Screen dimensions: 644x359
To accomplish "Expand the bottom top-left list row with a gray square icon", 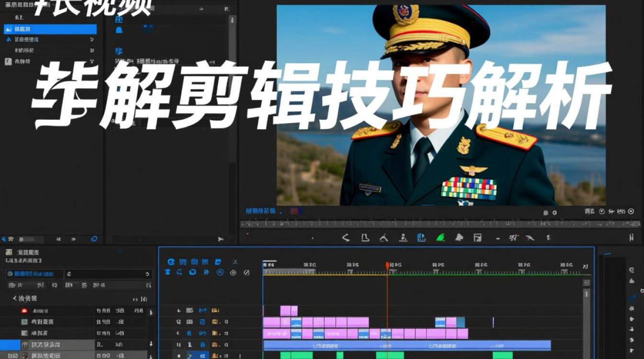I will 50,61.
